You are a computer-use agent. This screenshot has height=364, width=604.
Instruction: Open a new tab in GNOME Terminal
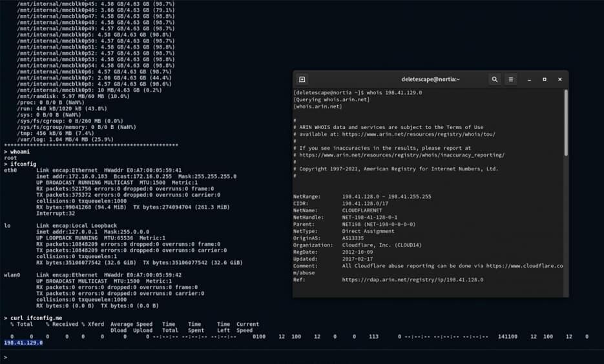tap(302, 79)
